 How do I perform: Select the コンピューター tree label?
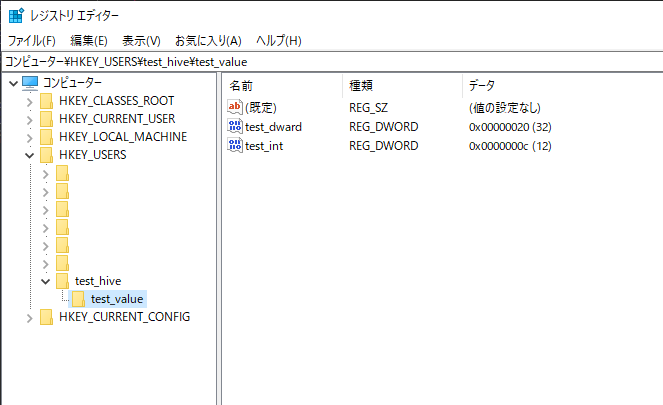(x=72, y=83)
